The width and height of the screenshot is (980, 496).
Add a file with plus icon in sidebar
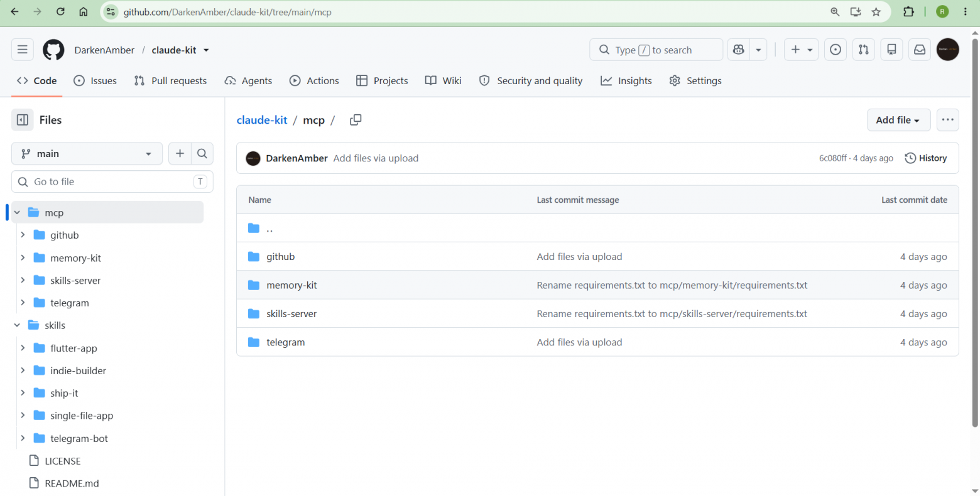point(180,153)
